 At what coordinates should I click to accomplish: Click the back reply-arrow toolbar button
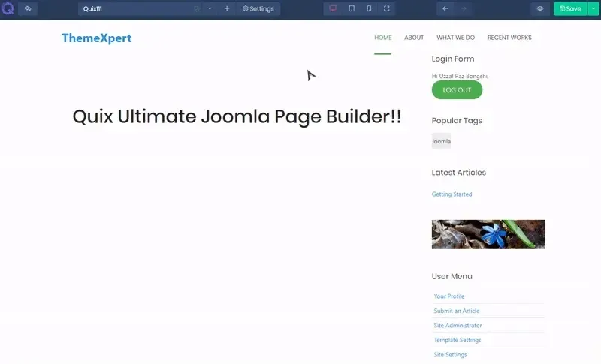pos(28,8)
